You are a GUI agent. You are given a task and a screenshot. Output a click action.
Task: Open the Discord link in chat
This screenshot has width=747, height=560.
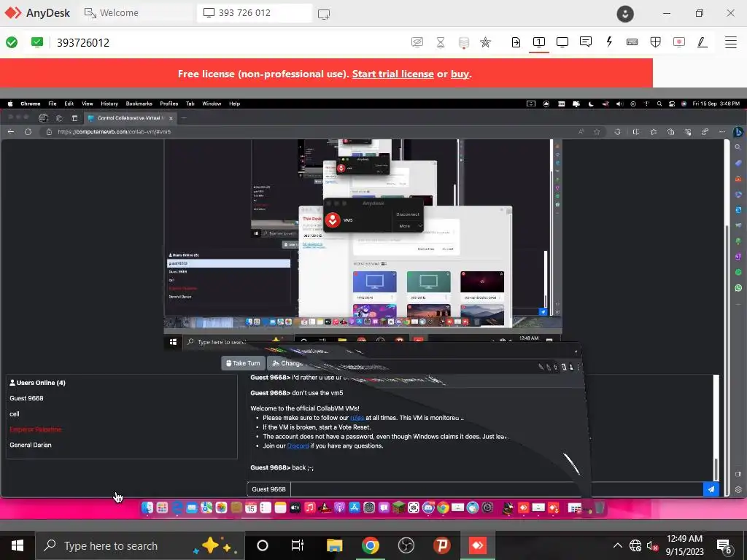[298, 446]
